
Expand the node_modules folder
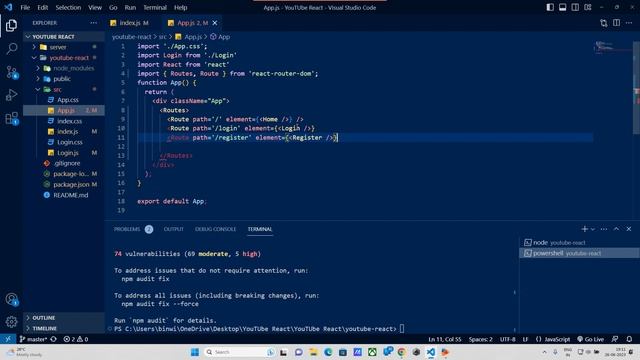pos(63,68)
